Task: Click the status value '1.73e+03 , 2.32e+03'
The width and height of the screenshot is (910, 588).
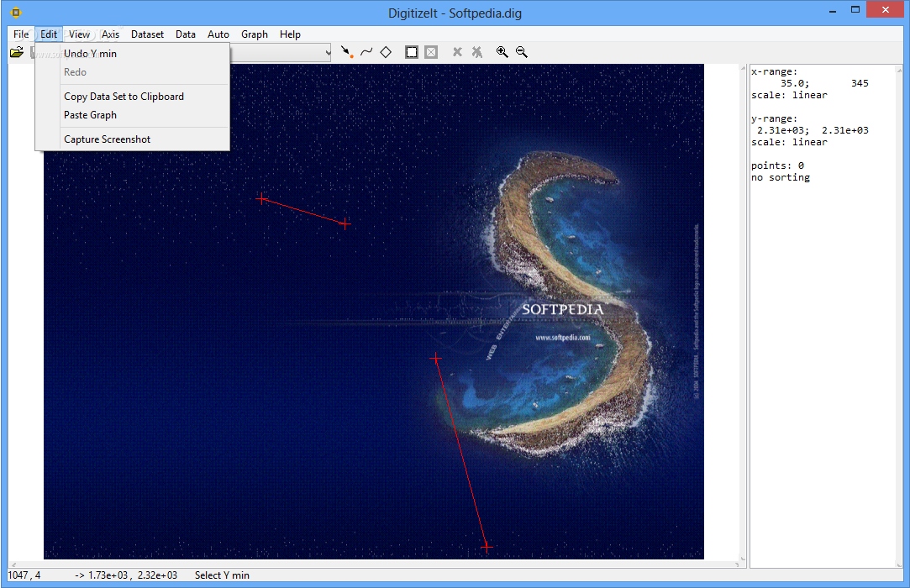Action: coord(132,575)
